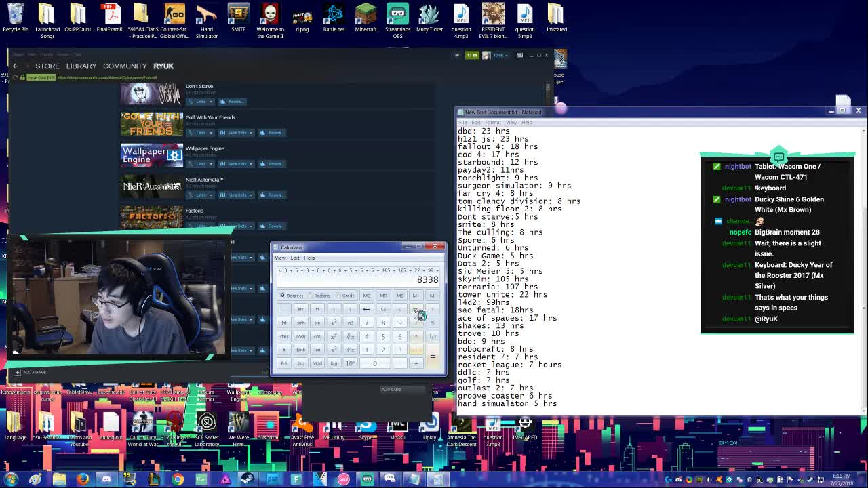Click ADD A GAME in Steam

pos(31,372)
